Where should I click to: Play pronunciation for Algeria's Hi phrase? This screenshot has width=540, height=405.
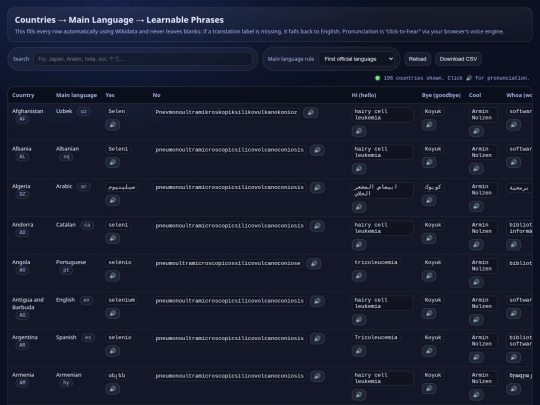coord(359,207)
